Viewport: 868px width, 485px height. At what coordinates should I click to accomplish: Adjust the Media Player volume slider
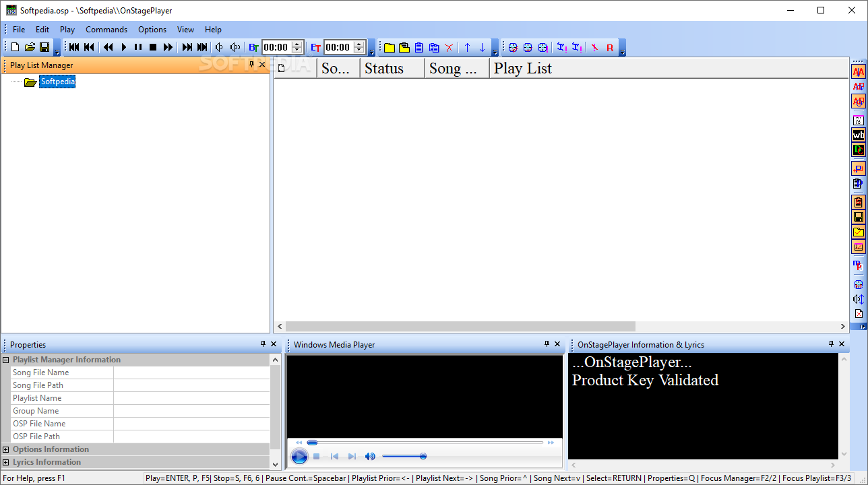pyautogui.click(x=404, y=457)
